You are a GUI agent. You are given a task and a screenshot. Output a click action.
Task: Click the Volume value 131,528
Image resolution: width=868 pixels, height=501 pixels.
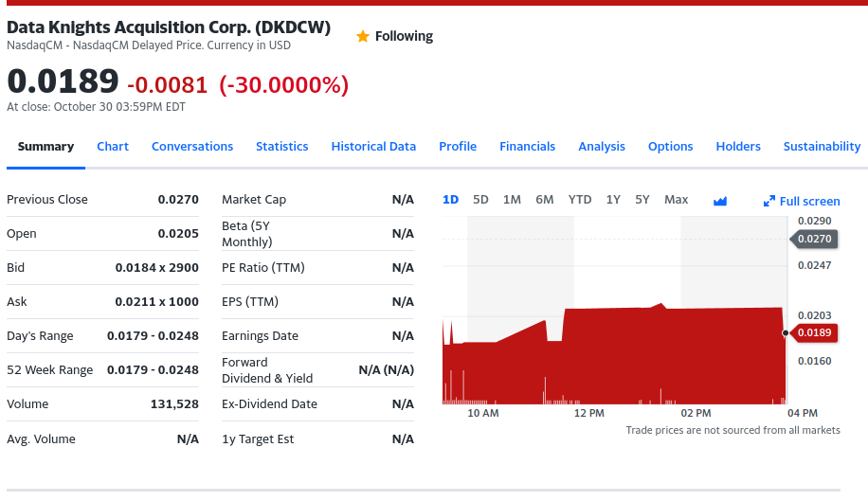pos(174,404)
